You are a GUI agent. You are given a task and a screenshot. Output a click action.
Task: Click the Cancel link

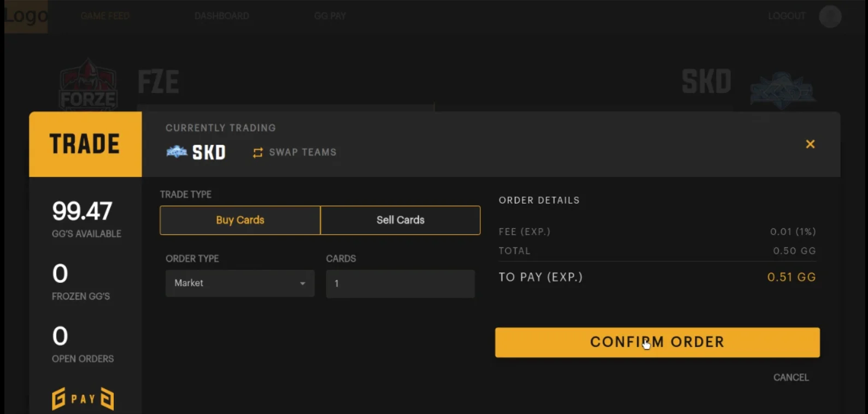(790, 377)
